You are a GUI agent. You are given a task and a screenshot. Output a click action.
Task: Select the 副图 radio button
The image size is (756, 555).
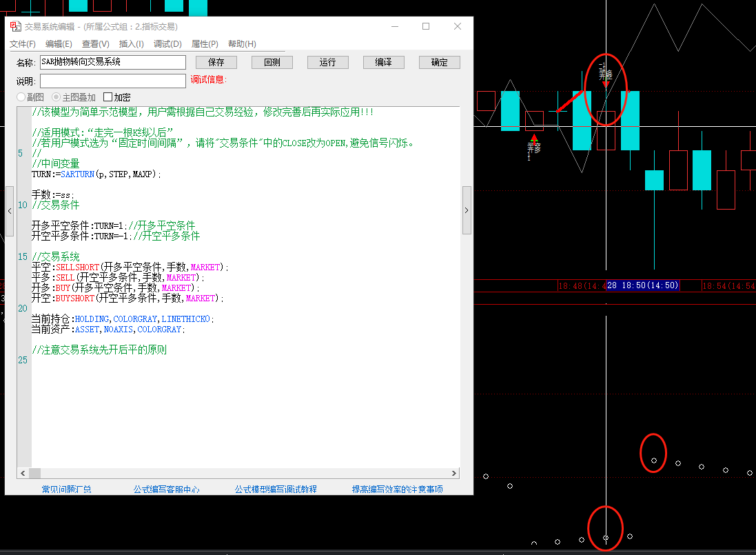pyautogui.click(x=21, y=97)
